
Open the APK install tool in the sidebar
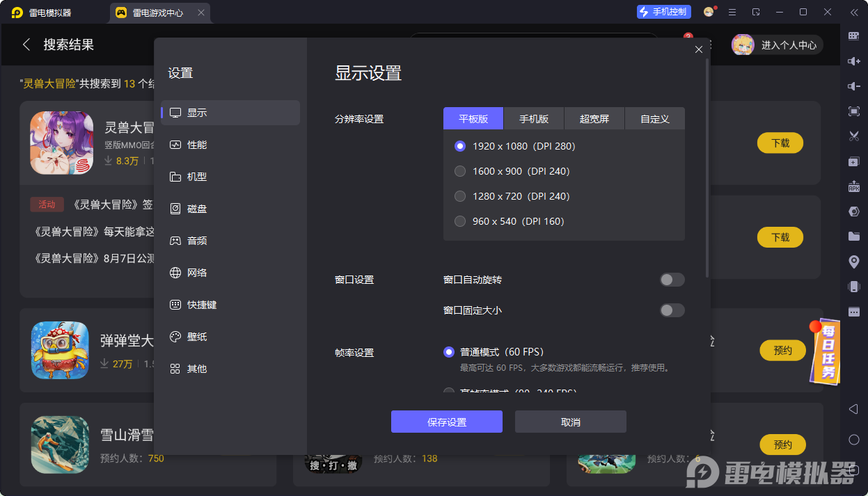tap(853, 186)
